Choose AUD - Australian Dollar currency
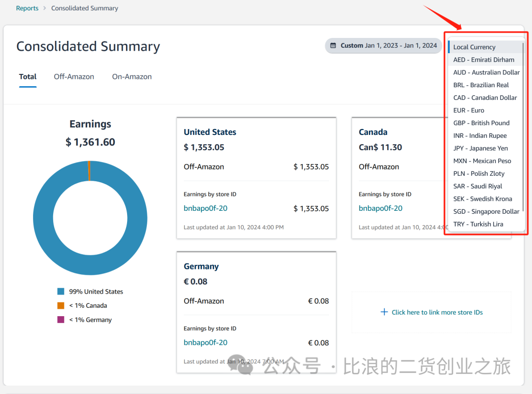532x394 pixels. click(486, 72)
